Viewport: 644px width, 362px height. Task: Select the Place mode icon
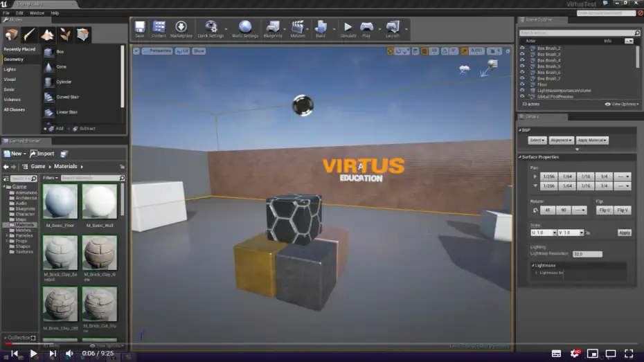point(11,35)
